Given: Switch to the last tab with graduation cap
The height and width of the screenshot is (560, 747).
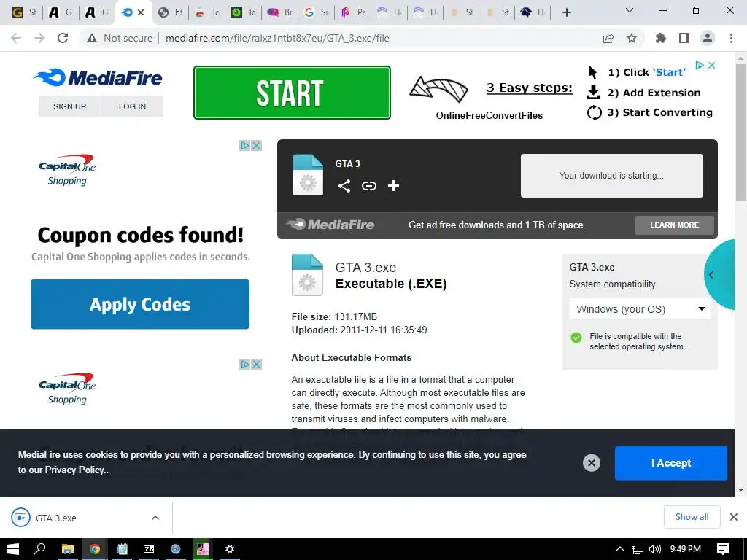Looking at the screenshot, I should click(x=533, y=12).
